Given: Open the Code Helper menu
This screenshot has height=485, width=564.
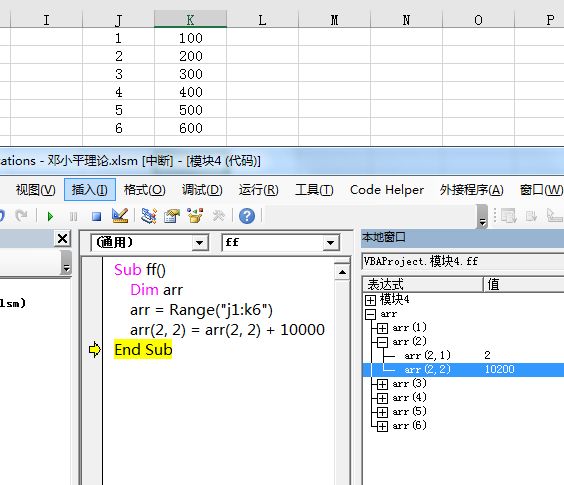Looking at the screenshot, I should click(387, 190).
